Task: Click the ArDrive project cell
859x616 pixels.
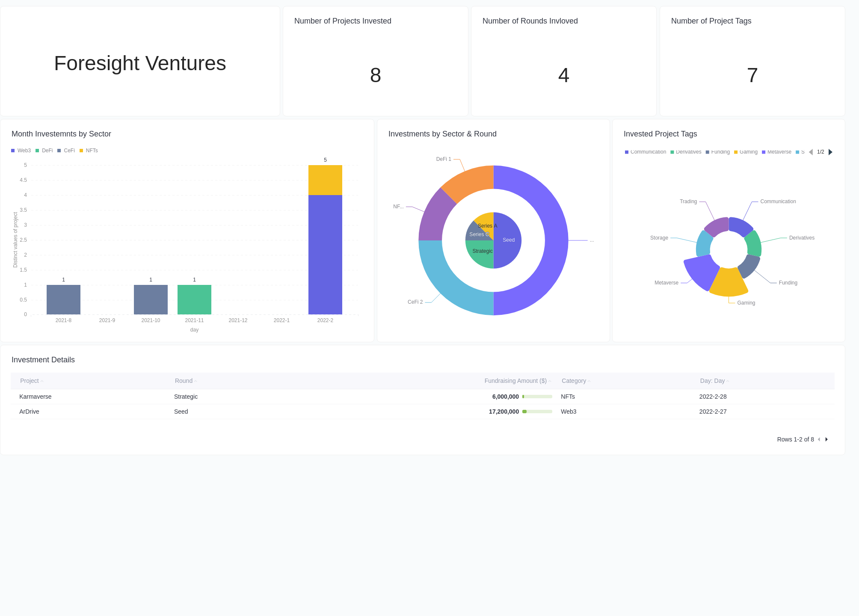Action: [29, 412]
